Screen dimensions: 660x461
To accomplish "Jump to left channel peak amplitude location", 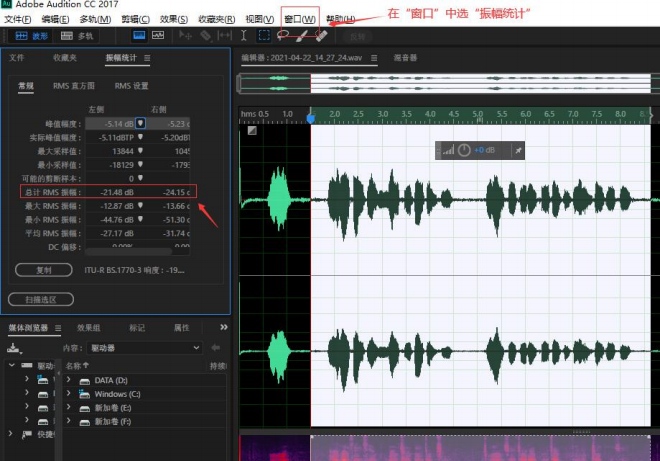I will point(141,123).
